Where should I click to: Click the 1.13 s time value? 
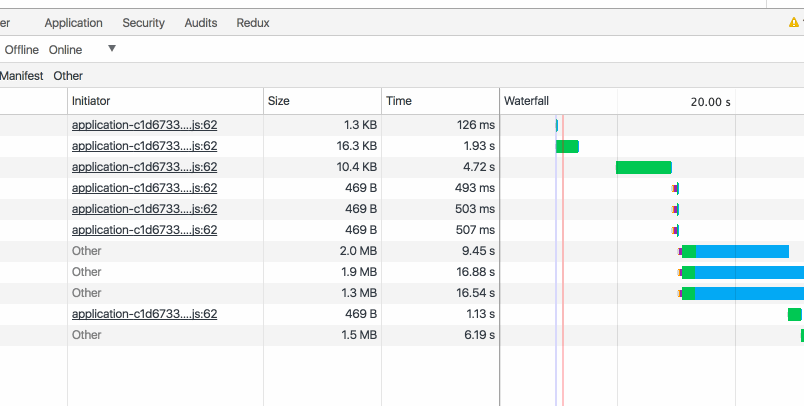pyautogui.click(x=480, y=314)
